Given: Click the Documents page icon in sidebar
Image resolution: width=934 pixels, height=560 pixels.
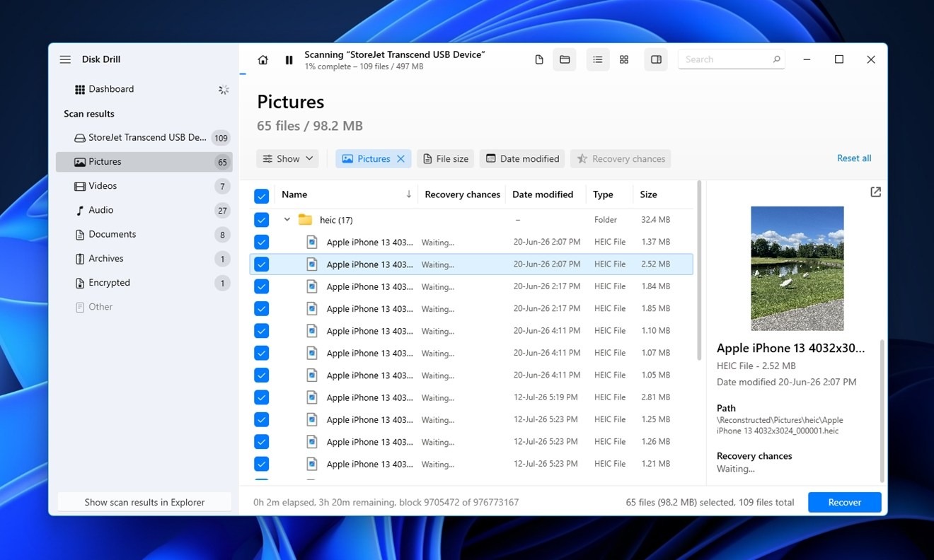Looking at the screenshot, I should click(80, 235).
